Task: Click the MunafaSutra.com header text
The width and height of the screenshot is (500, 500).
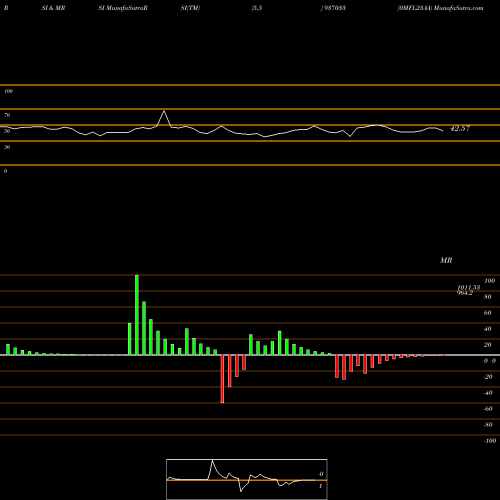Action: click(459, 8)
